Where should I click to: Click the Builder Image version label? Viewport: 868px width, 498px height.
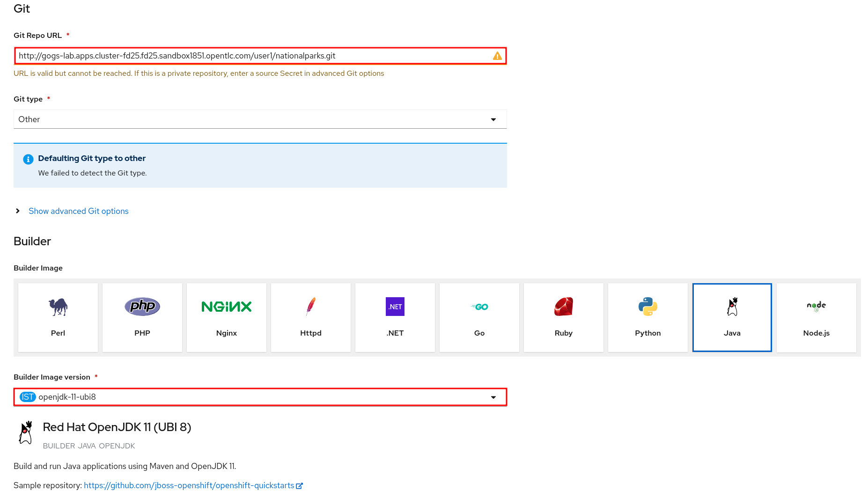tap(52, 377)
